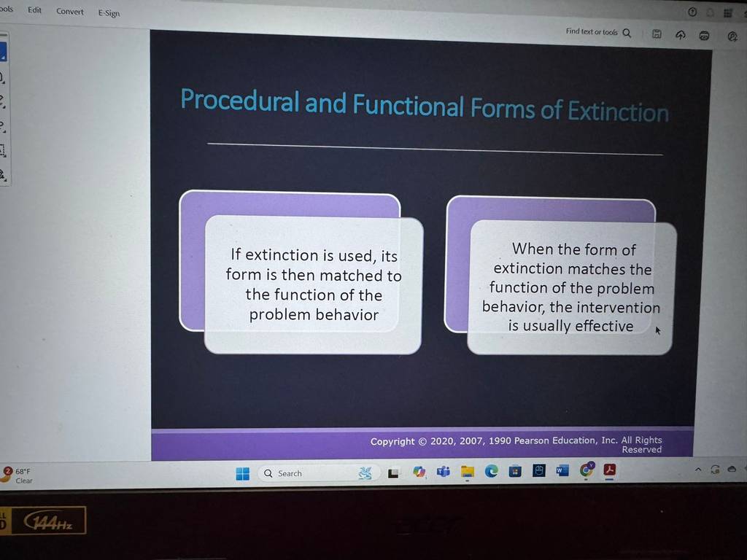
Task: Select the highlighted blue selection tool
Action: point(3,52)
